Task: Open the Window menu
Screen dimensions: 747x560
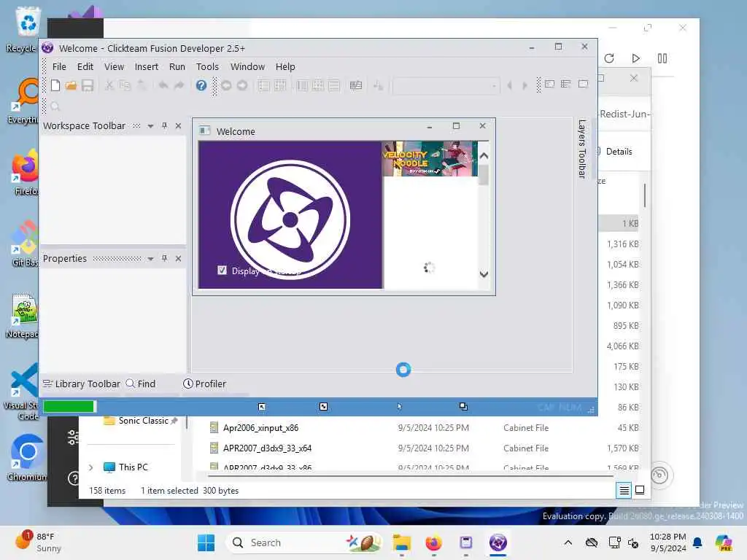Action: pos(247,66)
